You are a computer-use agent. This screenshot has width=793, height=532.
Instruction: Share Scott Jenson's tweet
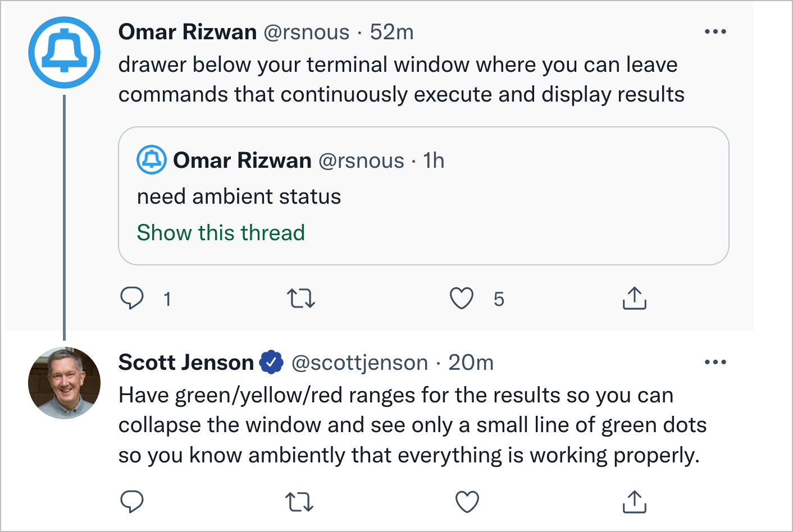(x=635, y=502)
